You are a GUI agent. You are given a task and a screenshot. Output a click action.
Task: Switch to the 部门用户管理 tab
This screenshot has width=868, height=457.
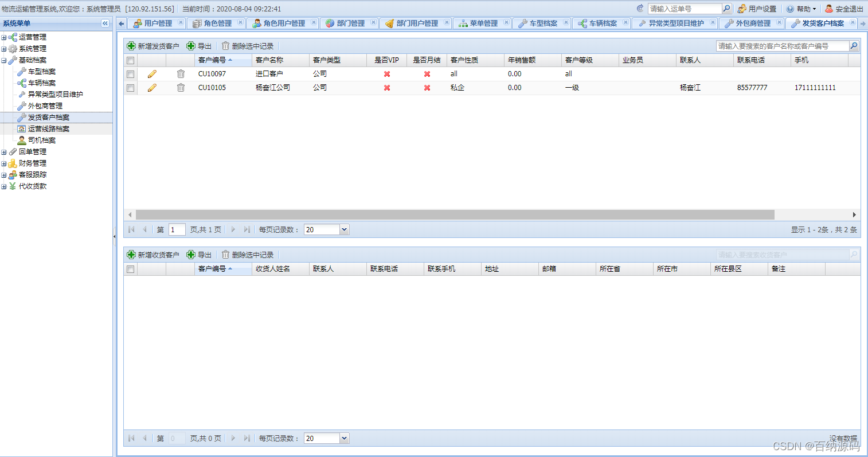click(417, 24)
